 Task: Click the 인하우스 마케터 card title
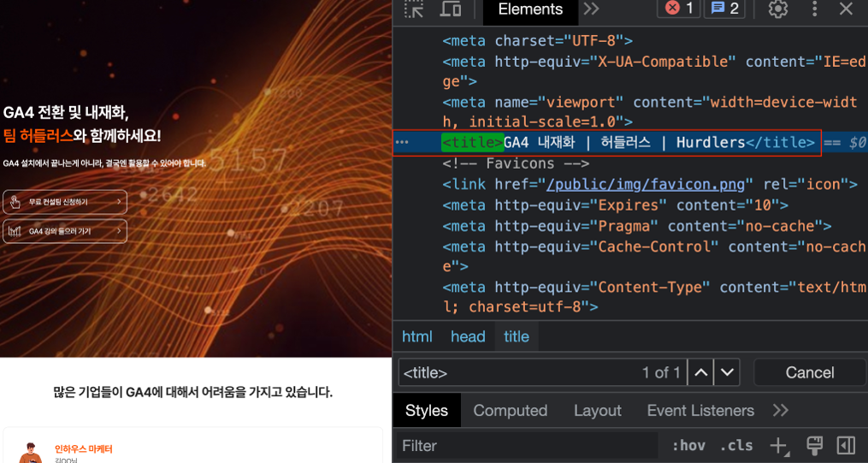pyautogui.click(x=84, y=448)
